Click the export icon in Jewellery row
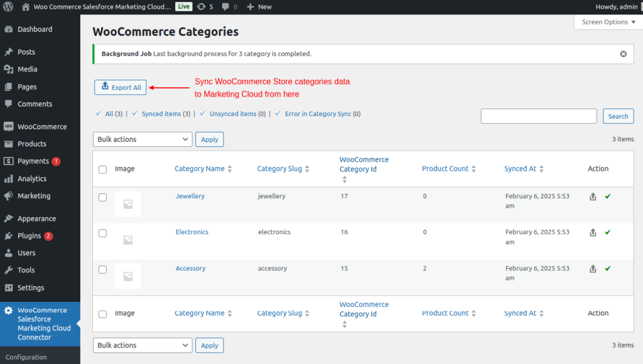Image resolution: width=643 pixels, height=364 pixels. (593, 196)
